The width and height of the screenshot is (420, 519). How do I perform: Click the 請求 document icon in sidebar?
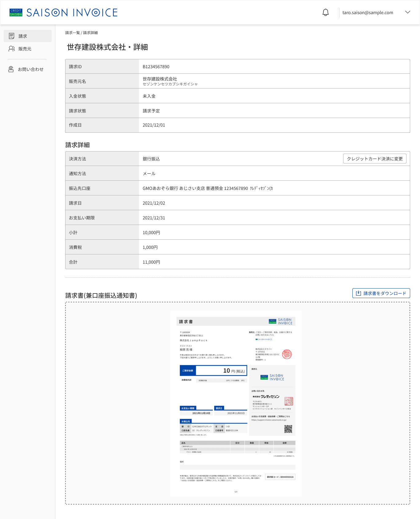coord(12,36)
